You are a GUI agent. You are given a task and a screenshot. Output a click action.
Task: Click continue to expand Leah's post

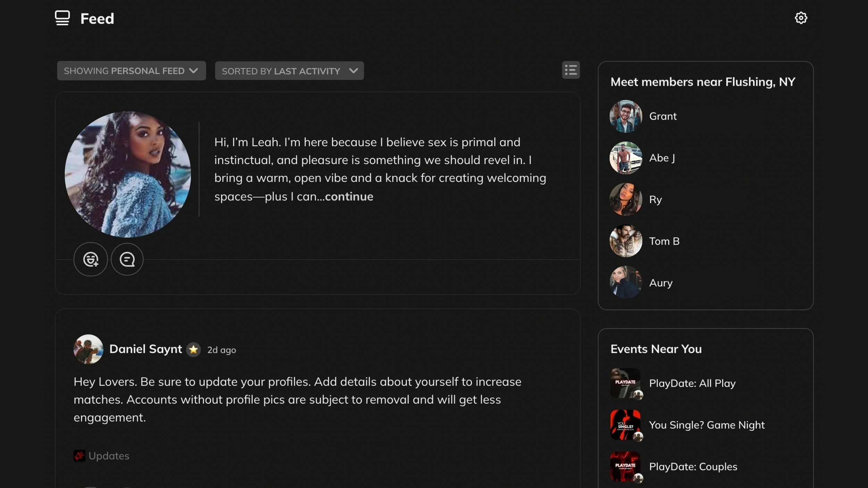349,196
